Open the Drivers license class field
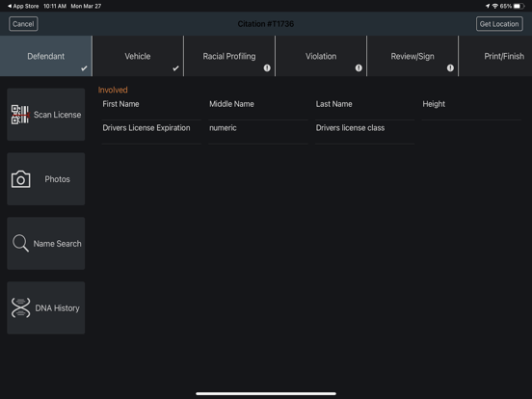 364,132
